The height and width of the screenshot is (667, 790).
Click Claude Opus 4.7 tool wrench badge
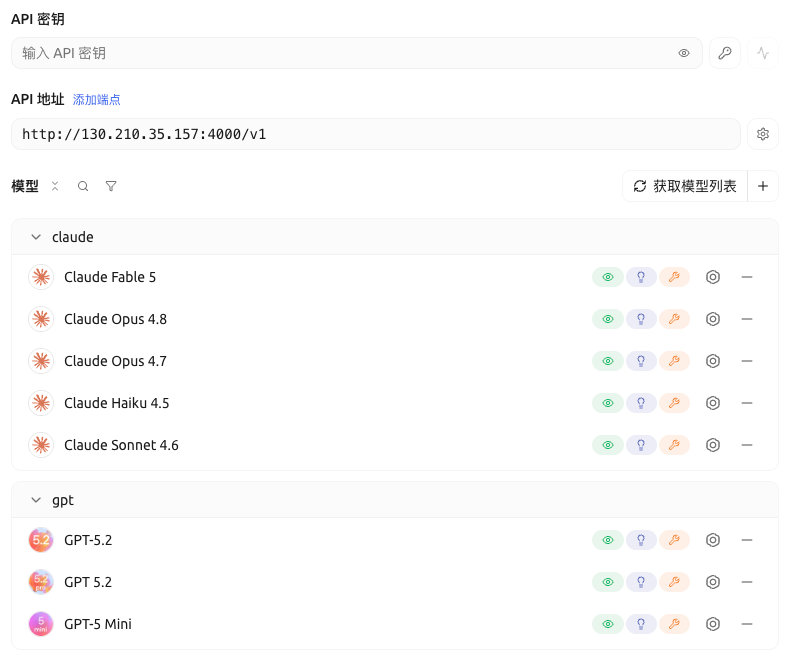pyautogui.click(x=674, y=361)
